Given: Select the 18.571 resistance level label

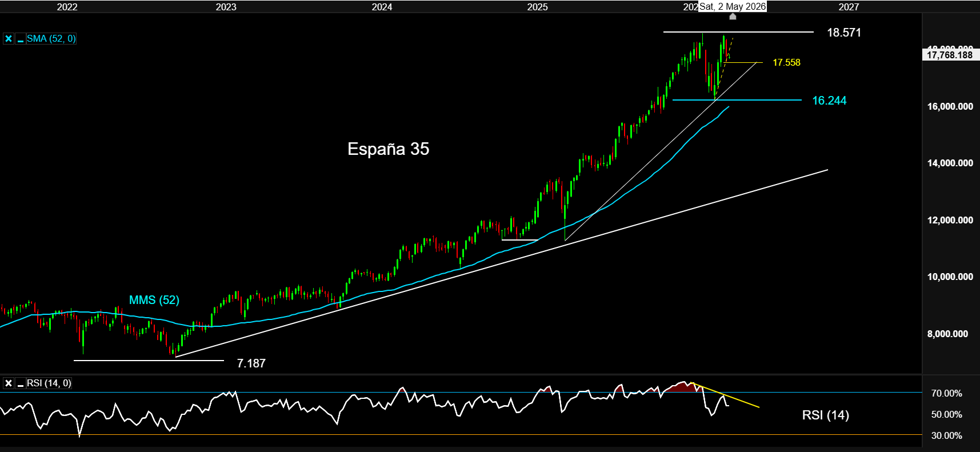Looking at the screenshot, I should tap(843, 33).
